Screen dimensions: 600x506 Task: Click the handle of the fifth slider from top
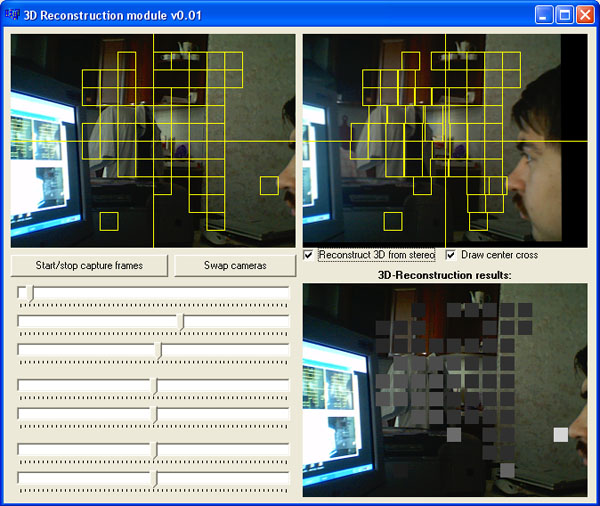tap(154, 413)
